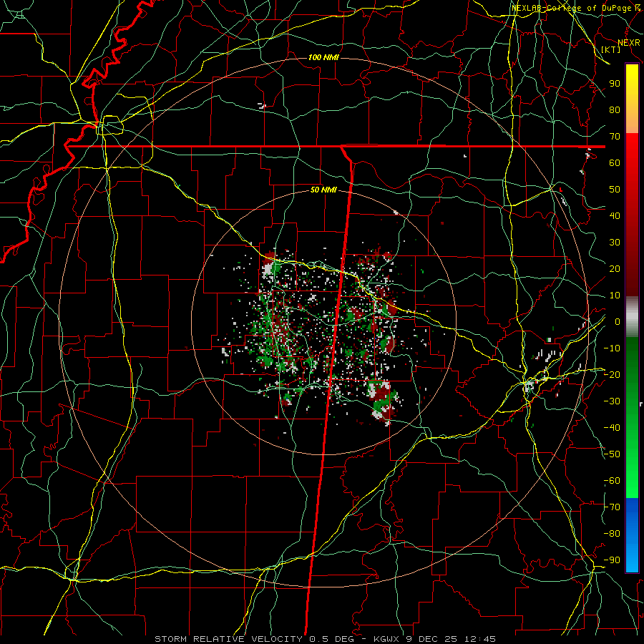Click the -90 value on the velocity scale
This screenshot has width=644, height=644.
[x=612, y=560]
